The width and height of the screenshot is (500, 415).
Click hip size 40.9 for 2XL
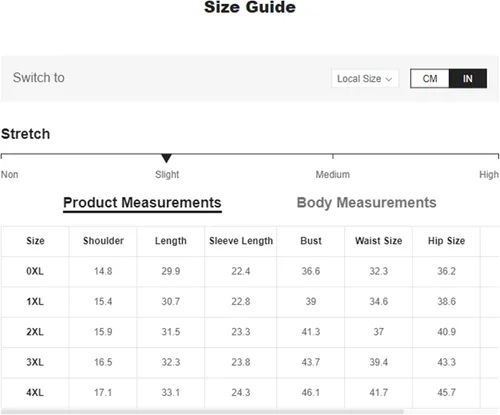(x=446, y=332)
